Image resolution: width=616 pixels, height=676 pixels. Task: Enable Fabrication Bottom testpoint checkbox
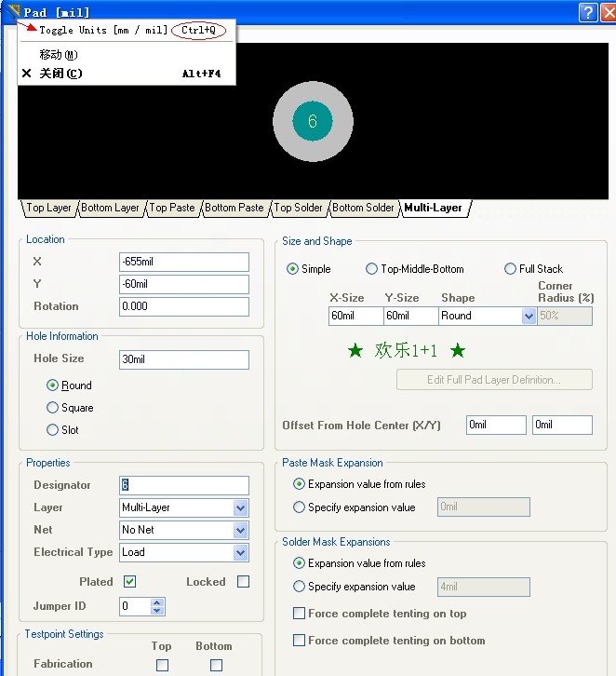[x=216, y=665]
